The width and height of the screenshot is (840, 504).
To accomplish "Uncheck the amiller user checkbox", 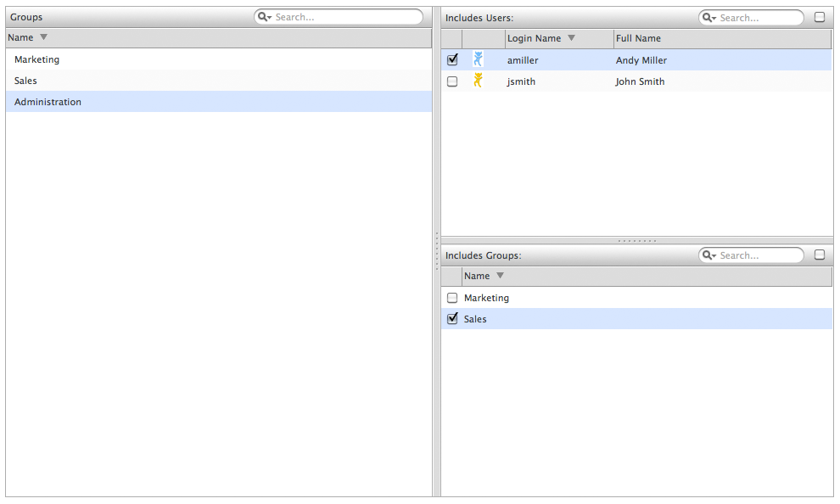I will (452, 59).
